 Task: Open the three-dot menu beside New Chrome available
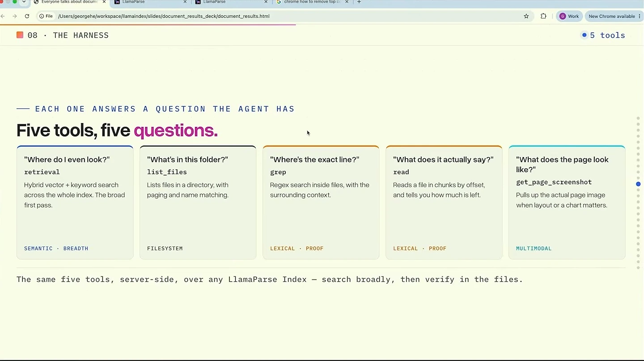coord(640,16)
